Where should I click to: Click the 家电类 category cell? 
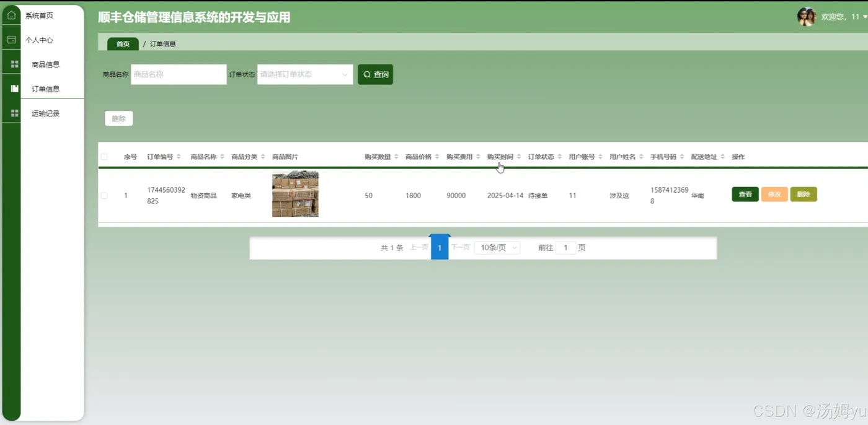click(x=241, y=196)
